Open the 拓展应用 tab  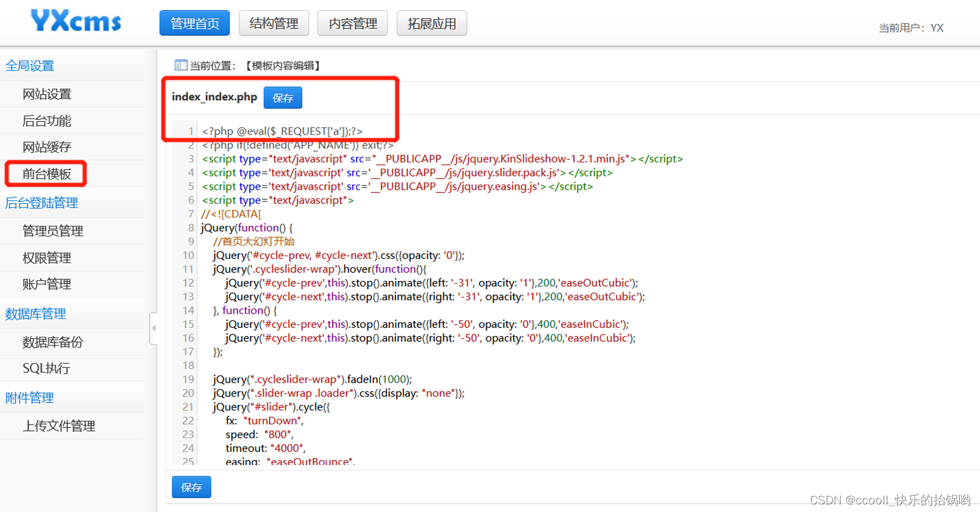tap(432, 23)
